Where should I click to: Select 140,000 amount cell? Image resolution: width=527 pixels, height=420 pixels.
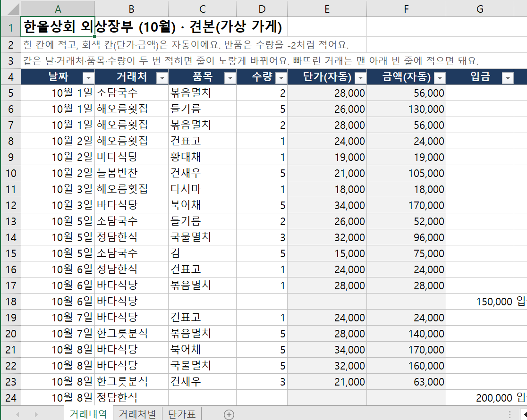[406, 334]
